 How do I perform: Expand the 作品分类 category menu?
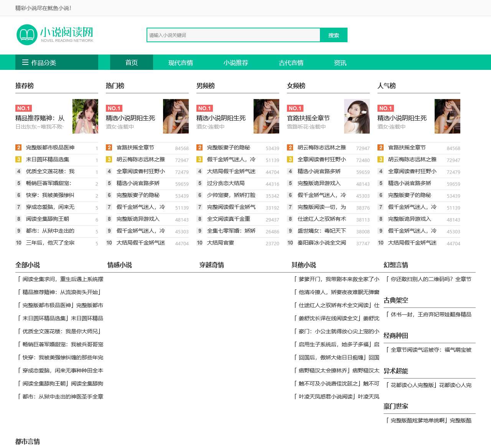pos(57,63)
